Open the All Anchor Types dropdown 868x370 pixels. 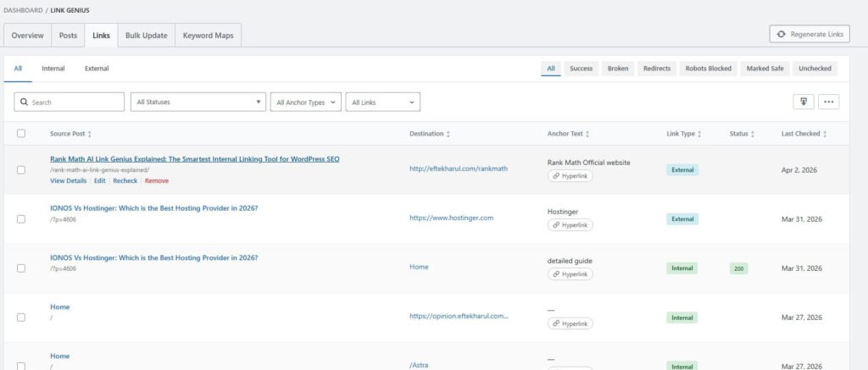coord(305,102)
